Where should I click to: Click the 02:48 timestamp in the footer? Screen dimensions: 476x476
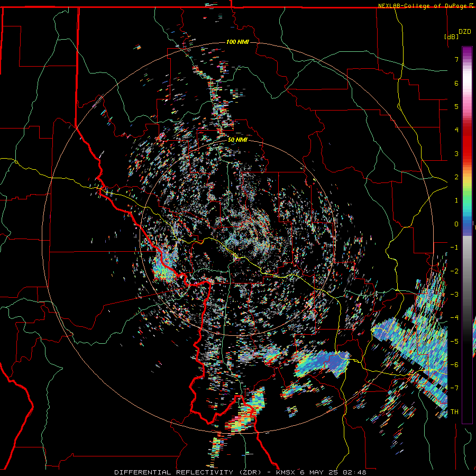click(354, 472)
